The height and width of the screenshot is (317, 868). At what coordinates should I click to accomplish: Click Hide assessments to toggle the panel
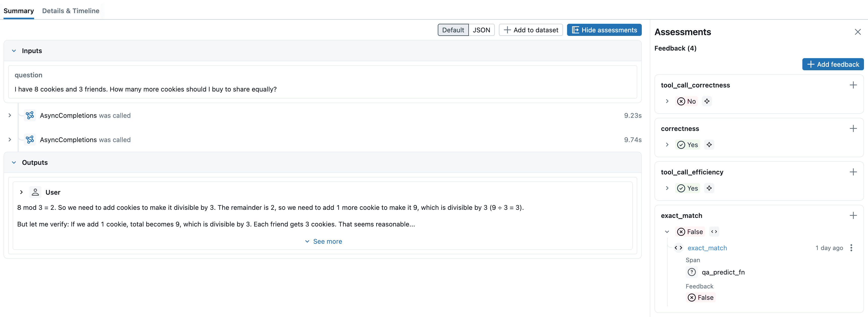604,30
